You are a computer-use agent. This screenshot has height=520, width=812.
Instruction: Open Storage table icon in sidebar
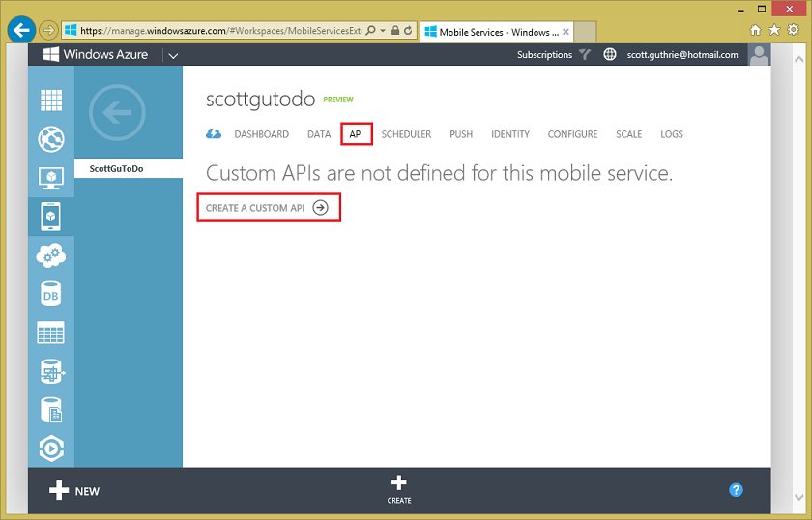point(50,332)
